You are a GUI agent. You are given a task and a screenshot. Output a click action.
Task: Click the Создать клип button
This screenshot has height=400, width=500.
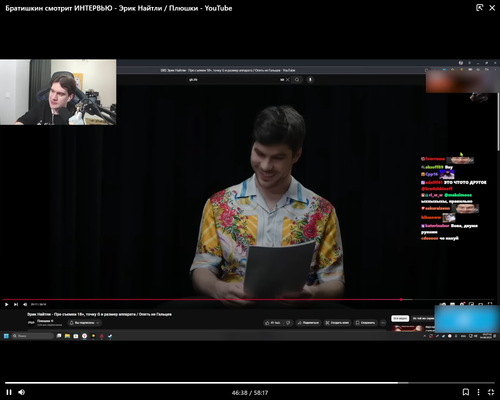pos(337,323)
